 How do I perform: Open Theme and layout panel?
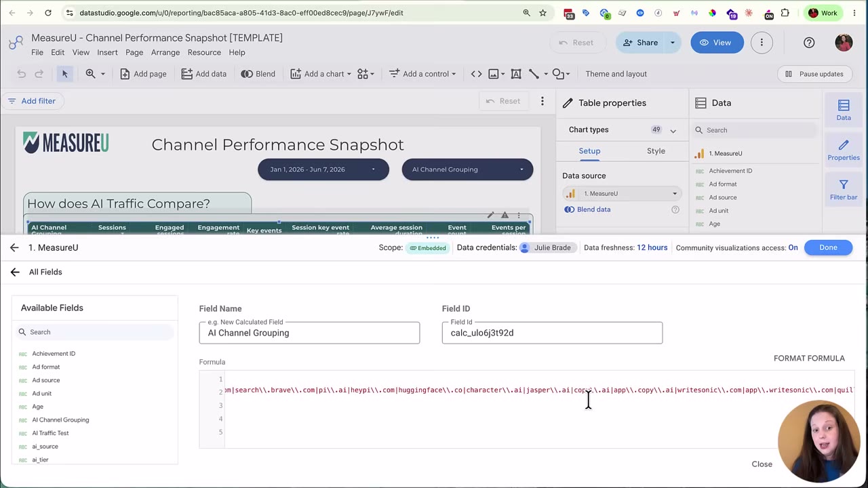coord(616,74)
